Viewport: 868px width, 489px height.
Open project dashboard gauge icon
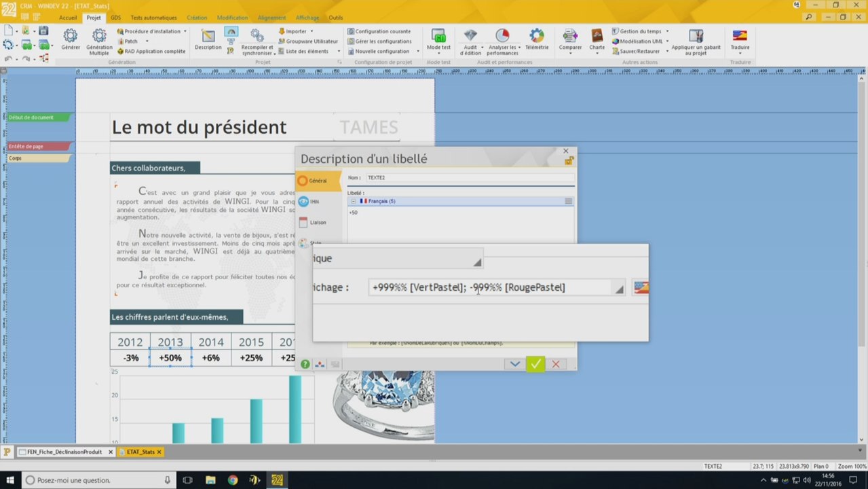point(231,32)
